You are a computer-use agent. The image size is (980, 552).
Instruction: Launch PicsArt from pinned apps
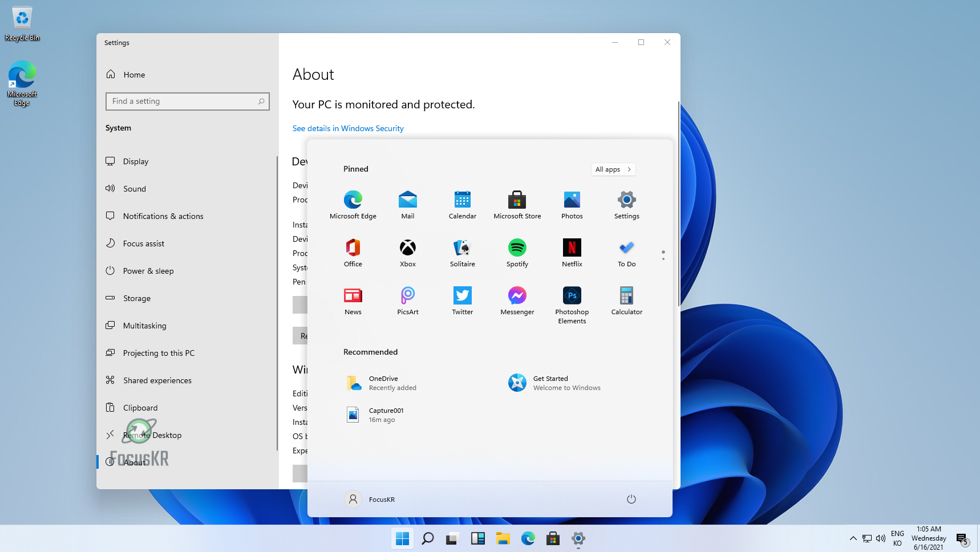click(x=408, y=301)
